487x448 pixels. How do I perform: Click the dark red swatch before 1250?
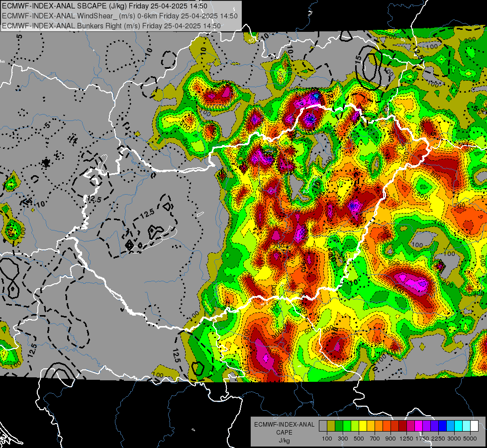pyautogui.click(x=402, y=426)
